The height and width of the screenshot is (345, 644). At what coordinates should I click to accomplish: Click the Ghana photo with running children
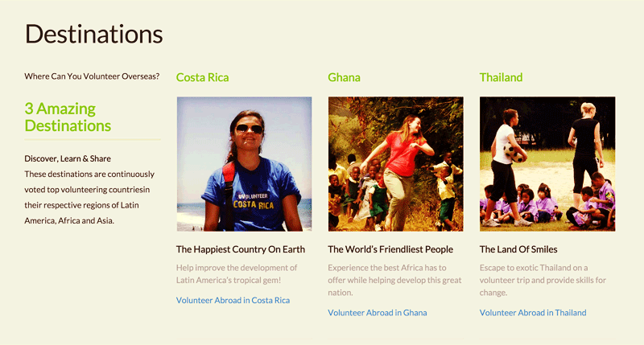coord(396,164)
